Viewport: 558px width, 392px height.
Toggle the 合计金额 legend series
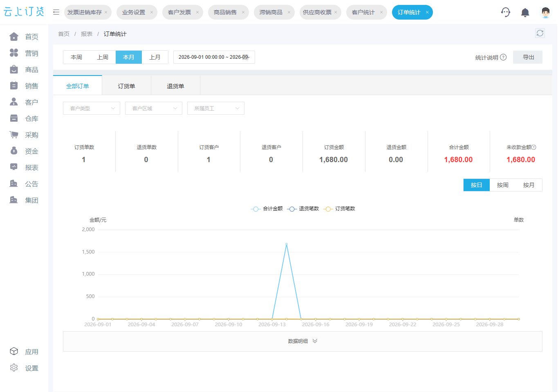[267, 209]
